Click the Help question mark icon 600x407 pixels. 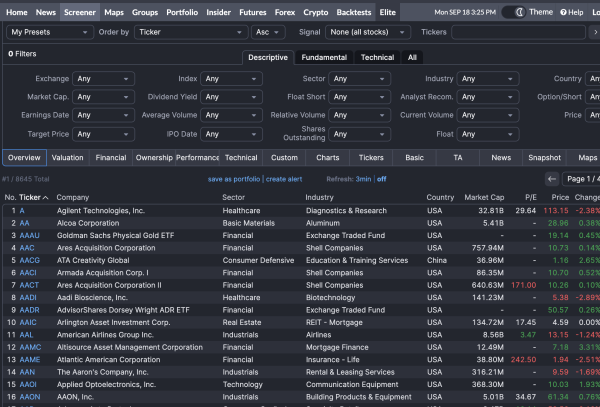coord(562,12)
